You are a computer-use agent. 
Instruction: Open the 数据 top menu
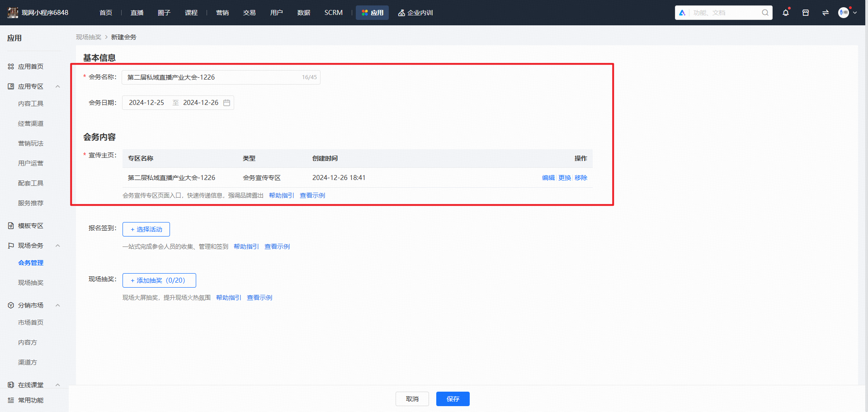click(x=304, y=13)
